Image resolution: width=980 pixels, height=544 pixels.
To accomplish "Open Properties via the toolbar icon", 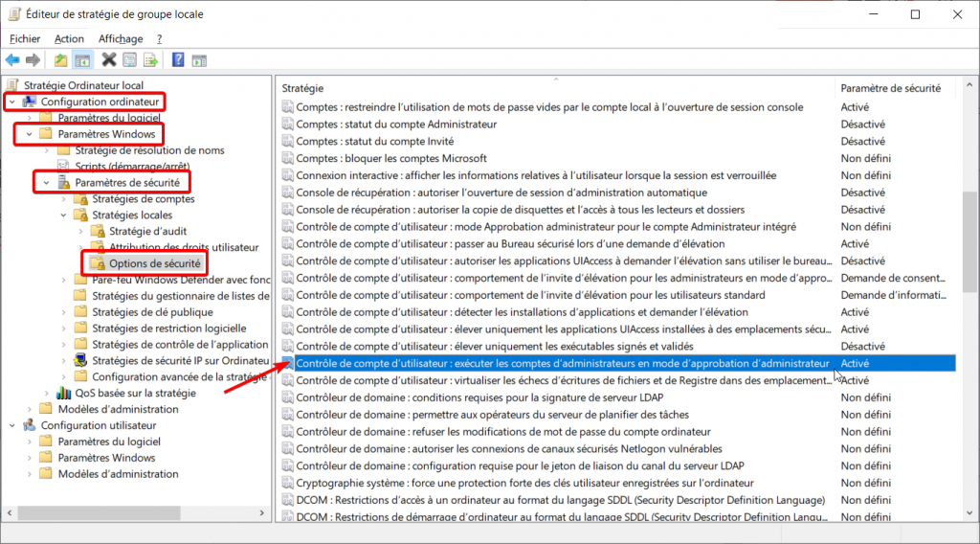I will tap(129, 60).
